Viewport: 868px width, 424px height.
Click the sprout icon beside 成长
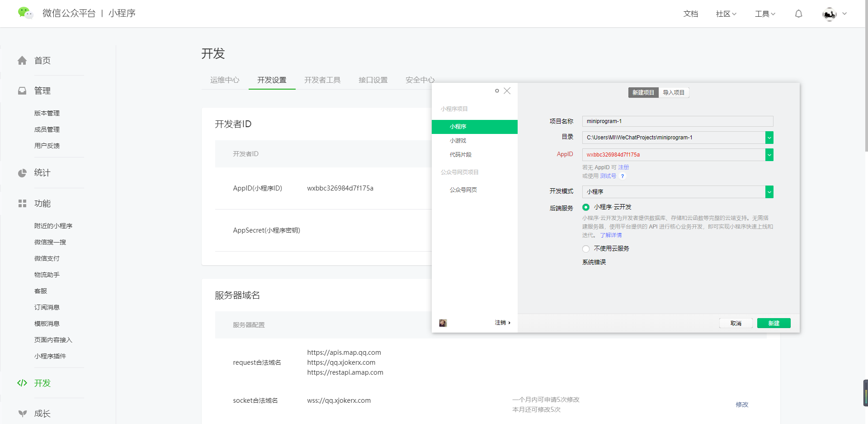22,414
